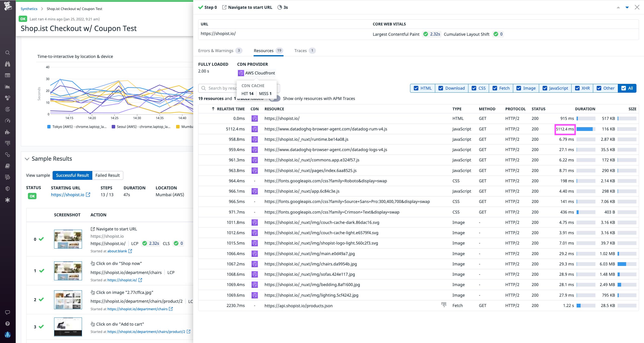Click the chat bubble icon in sidebar
This screenshot has height=343, width=644.
click(8, 312)
